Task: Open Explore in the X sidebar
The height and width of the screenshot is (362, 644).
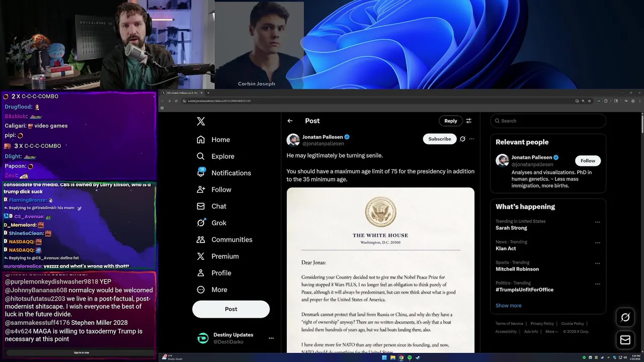Action: 215,156
